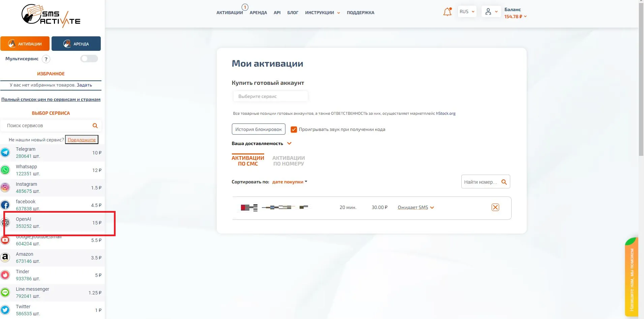Toggle the Multiservice switch
This screenshot has height=319, width=644.
click(89, 59)
